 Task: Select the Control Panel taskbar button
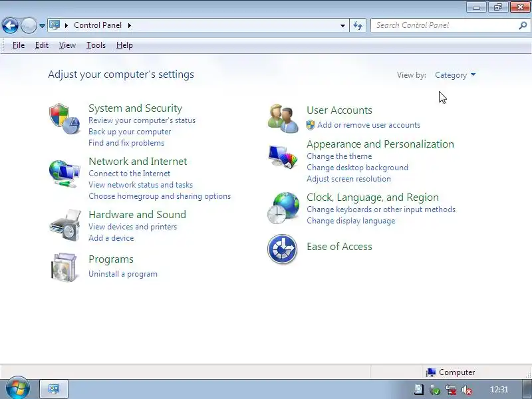54,389
